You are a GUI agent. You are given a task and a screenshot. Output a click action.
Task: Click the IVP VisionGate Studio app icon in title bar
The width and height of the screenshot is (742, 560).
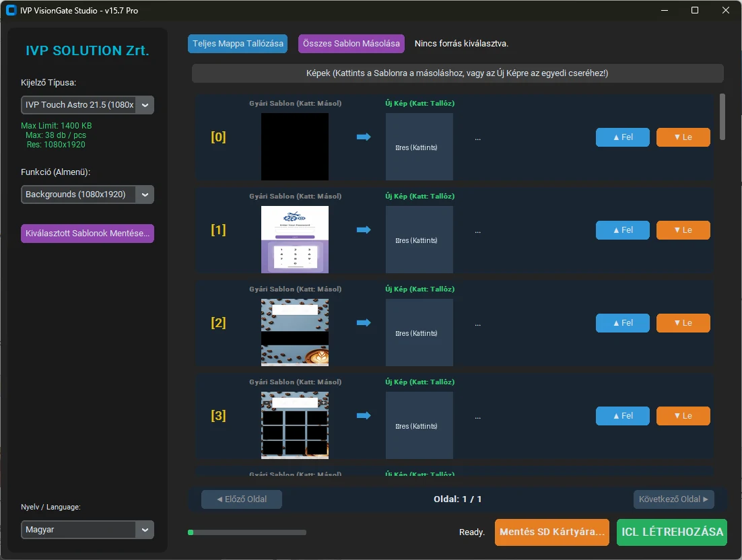(x=10, y=10)
